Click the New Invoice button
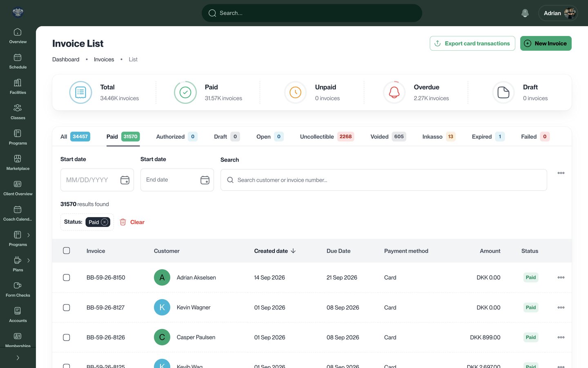Viewport: 588px width, 368px height. 546,43
